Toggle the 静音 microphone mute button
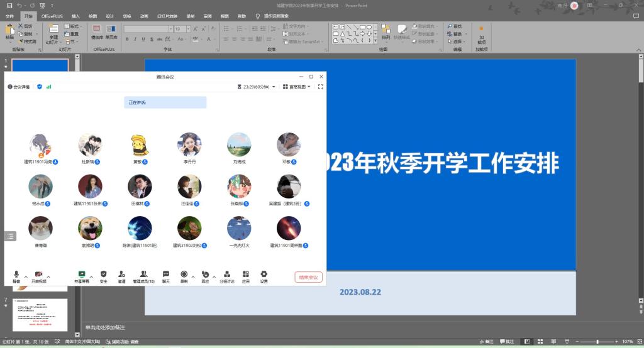644x348 pixels. coord(16,275)
